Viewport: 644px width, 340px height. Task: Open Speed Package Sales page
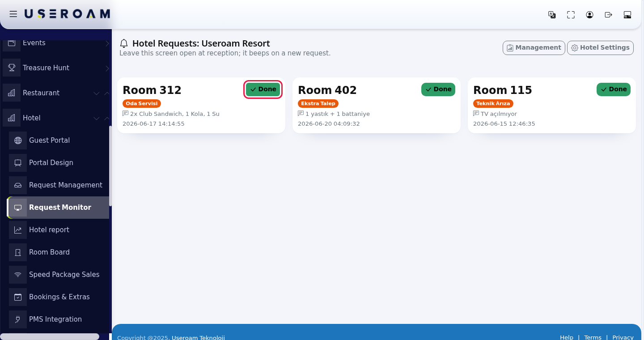(x=59, y=275)
